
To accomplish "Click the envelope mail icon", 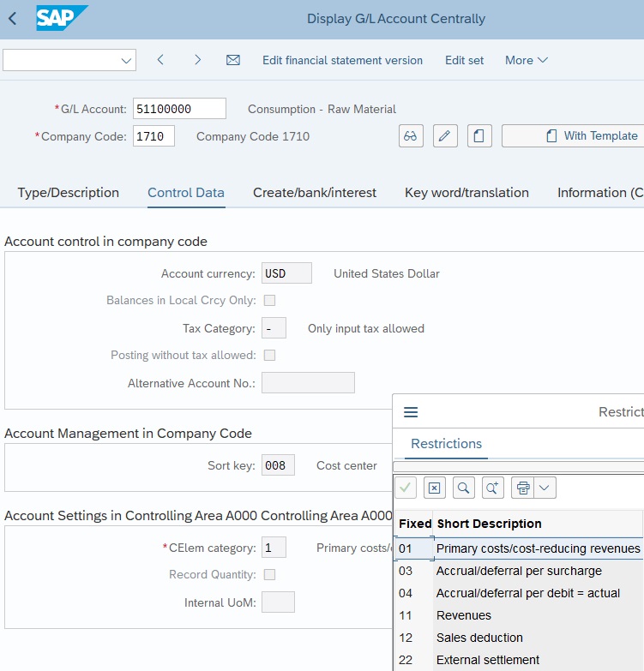I will click(x=232, y=60).
